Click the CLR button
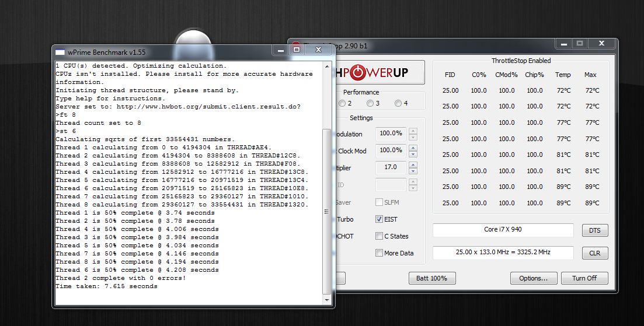644x326 pixels. tap(595, 253)
